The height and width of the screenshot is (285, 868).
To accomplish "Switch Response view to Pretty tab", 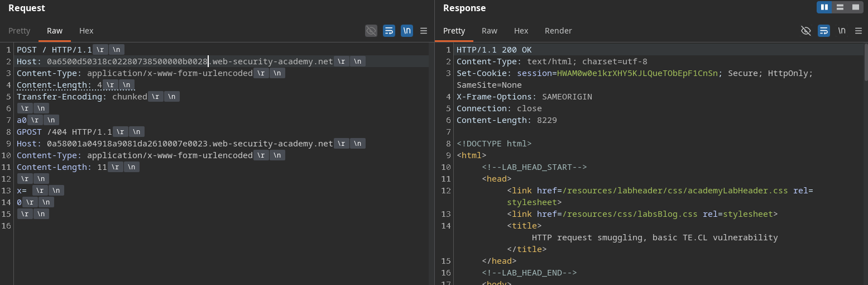I will [x=454, y=31].
